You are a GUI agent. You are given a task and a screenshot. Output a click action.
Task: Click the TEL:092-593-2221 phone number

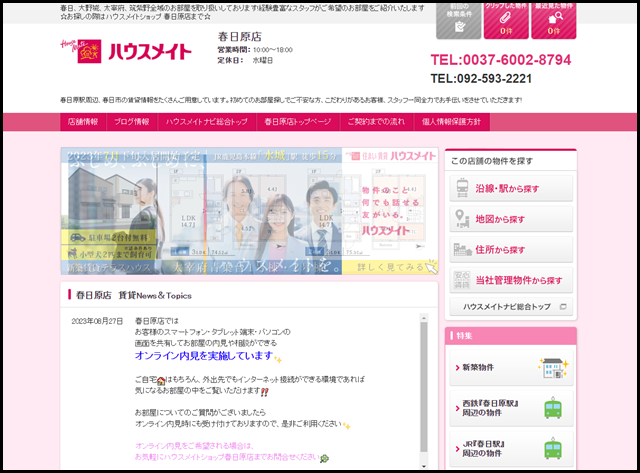click(x=481, y=78)
